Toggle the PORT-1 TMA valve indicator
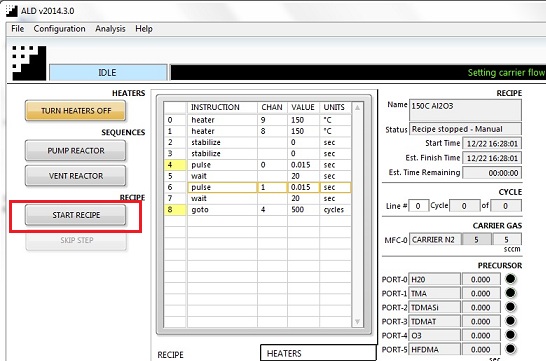The height and width of the screenshot is (361, 546). [510, 293]
